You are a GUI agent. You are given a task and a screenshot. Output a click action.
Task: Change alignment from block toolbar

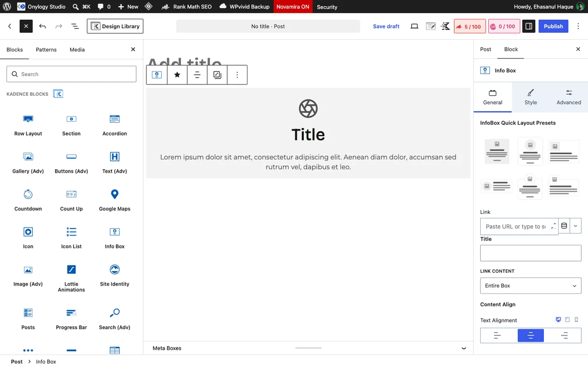tap(197, 75)
